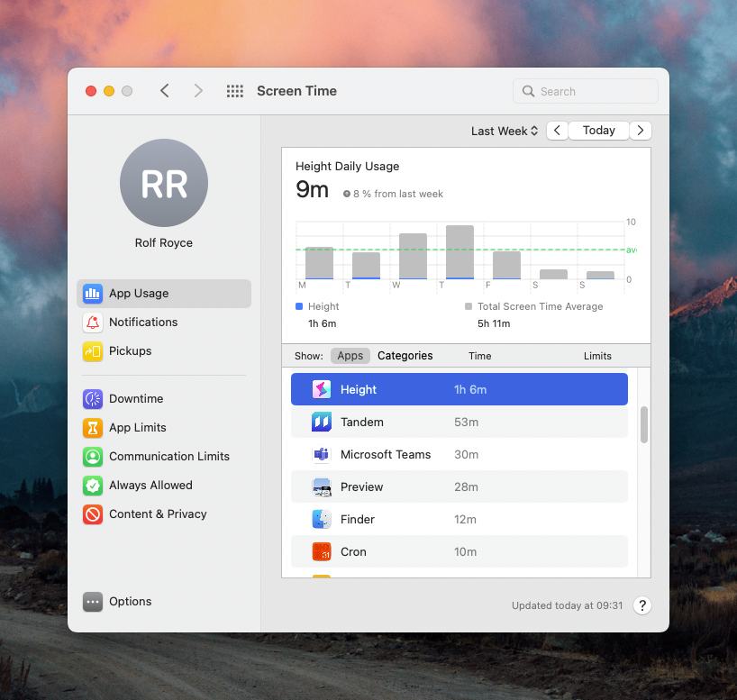This screenshot has height=700, width=737.
Task: Click the Height app icon
Action: [x=322, y=389]
